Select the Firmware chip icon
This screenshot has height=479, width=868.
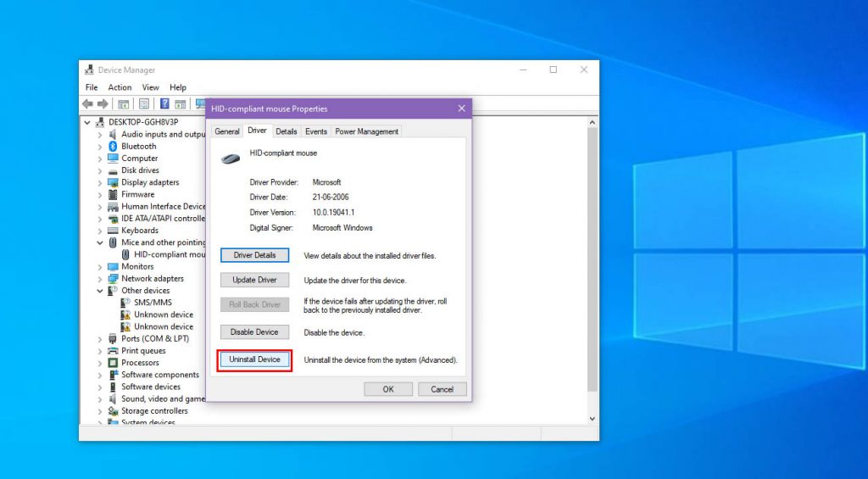(x=113, y=194)
